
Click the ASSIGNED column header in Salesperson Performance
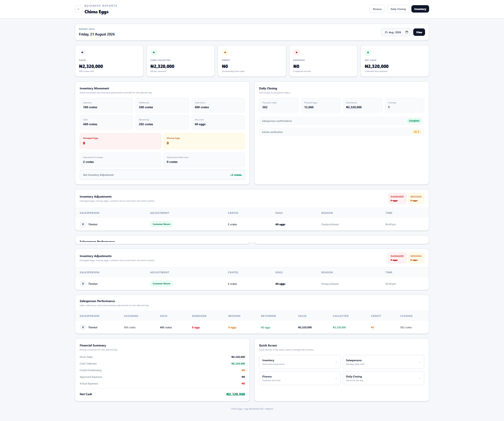point(131,316)
